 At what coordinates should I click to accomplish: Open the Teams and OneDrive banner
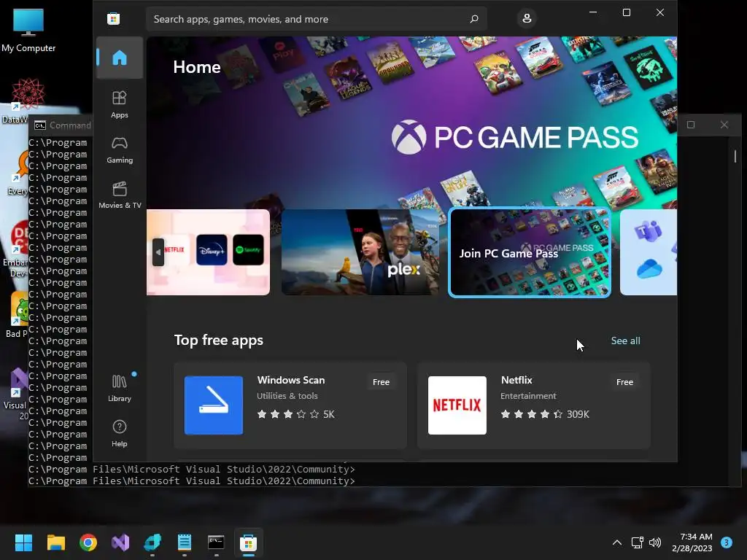pos(649,252)
